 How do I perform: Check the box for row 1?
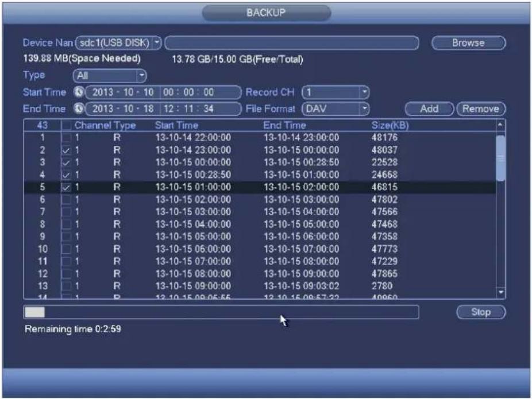(67, 138)
